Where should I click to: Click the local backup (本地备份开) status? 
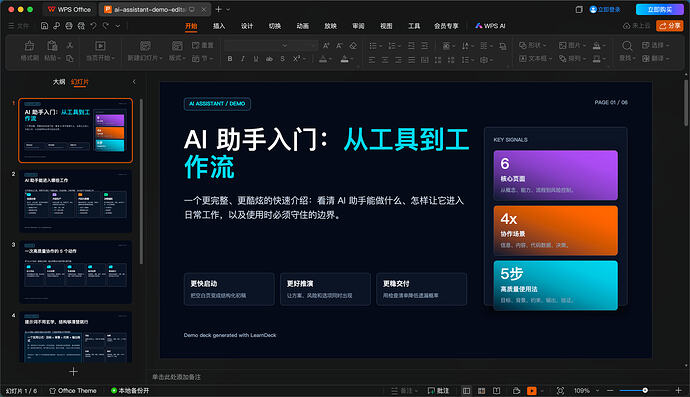click(x=130, y=391)
